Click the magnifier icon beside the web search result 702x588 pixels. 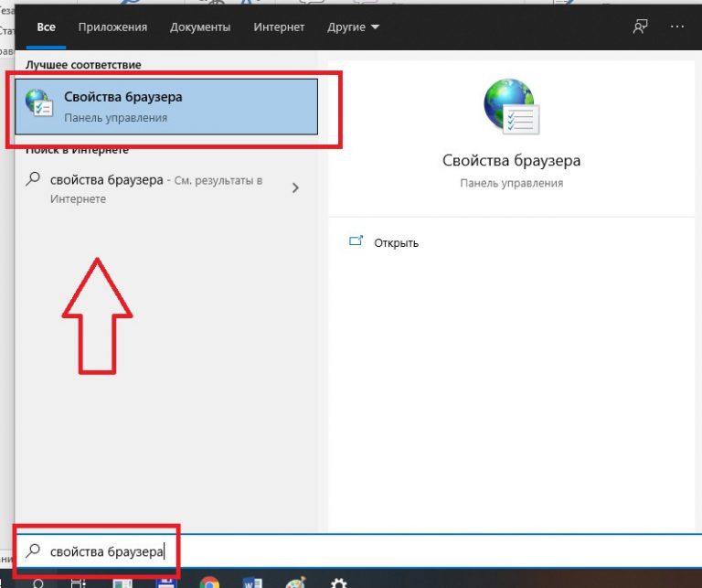point(35,181)
